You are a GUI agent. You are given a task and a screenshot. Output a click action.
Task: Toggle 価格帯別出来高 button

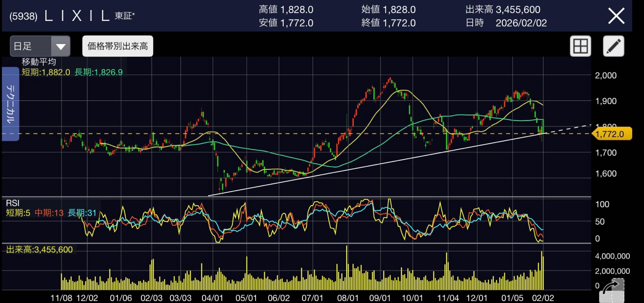[118, 46]
